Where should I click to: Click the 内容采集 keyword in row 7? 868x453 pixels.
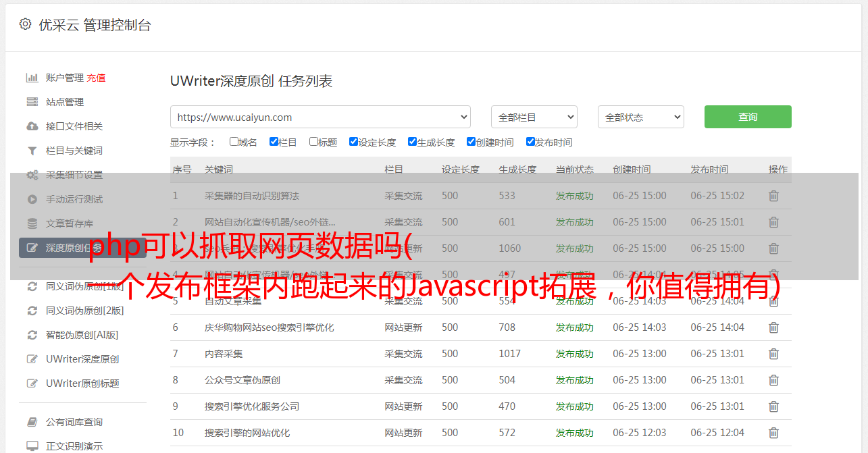pos(224,354)
